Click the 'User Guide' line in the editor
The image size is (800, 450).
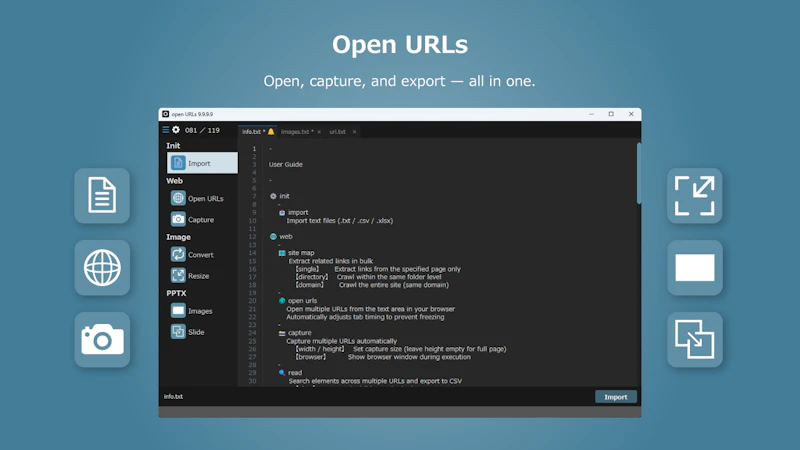(x=286, y=164)
